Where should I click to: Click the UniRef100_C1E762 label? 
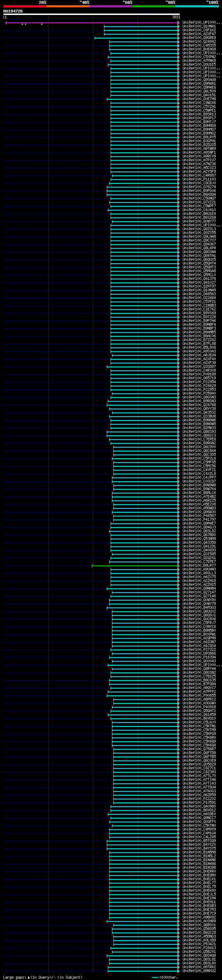tap(199, 309)
